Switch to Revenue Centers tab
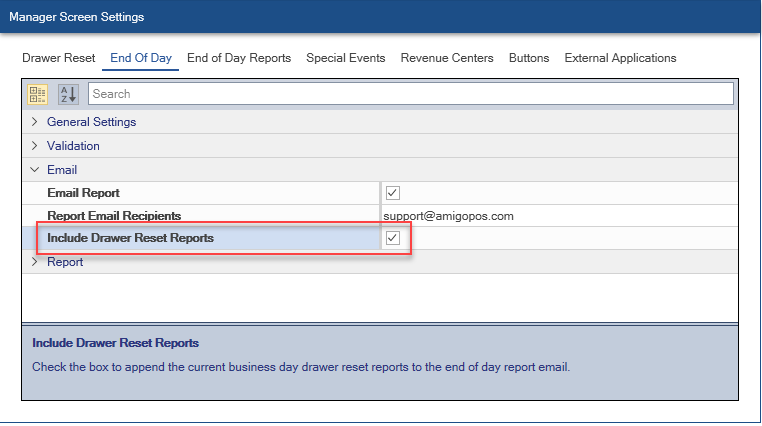The height and width of the screenshot is (426, 762). pyautogui.click(x=447, y=58)
